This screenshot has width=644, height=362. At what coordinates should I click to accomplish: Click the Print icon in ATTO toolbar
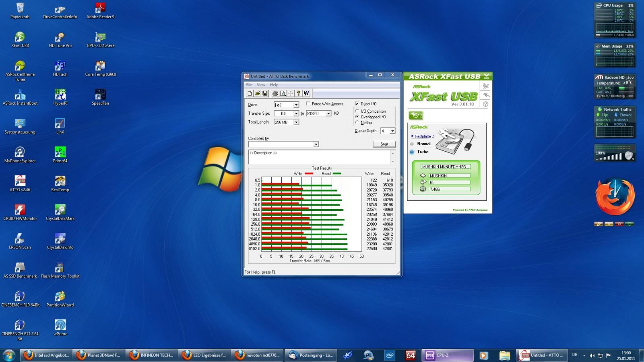(275, 93)
